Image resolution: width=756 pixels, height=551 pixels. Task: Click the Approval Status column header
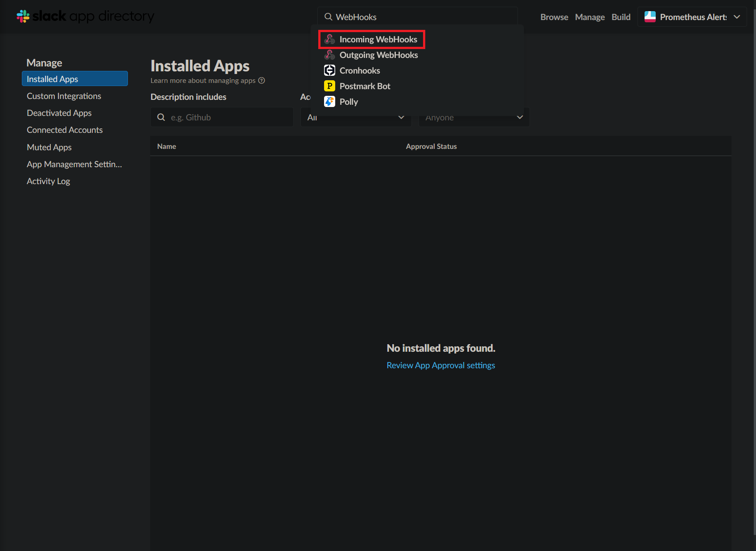tap(431, 146)
